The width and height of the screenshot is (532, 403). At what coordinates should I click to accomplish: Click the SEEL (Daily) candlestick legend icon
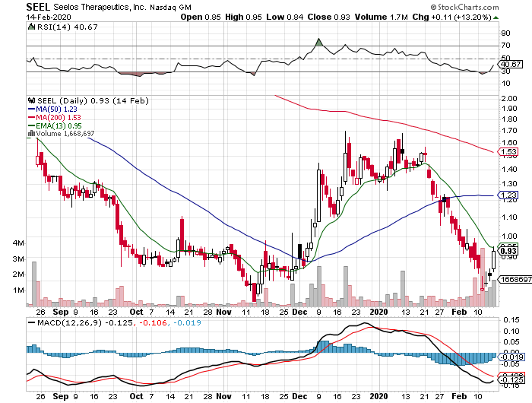click(30, 100)
